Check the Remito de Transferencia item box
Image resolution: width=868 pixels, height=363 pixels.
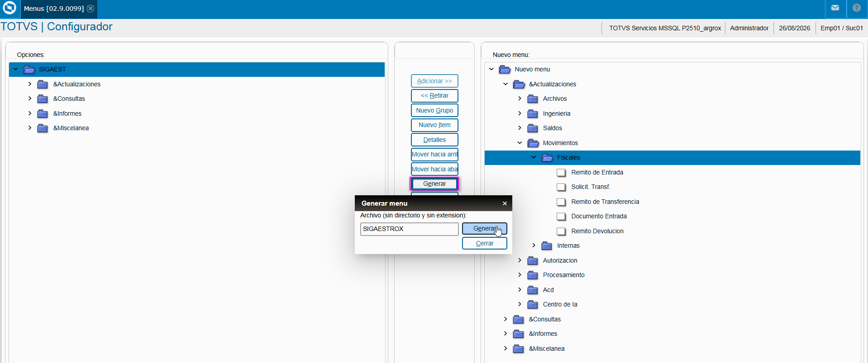561,202
